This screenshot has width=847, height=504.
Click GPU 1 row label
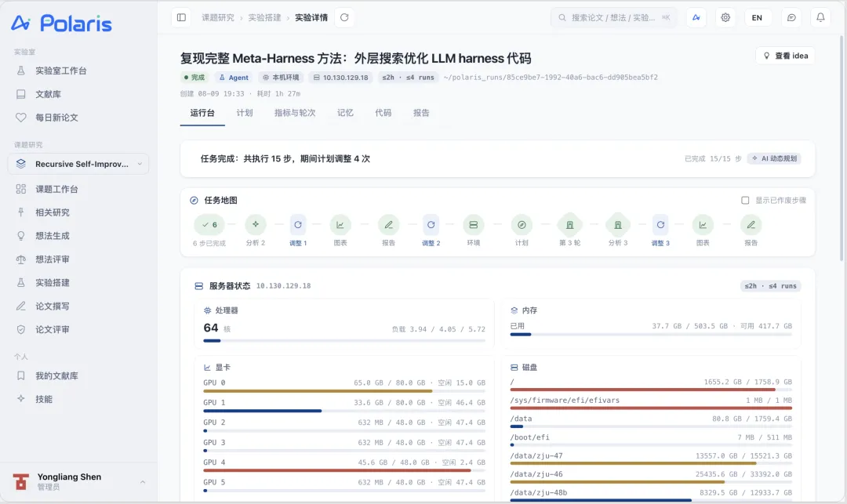214,403
